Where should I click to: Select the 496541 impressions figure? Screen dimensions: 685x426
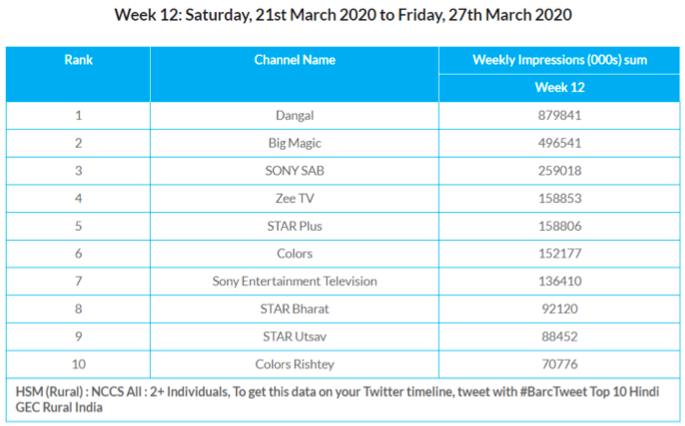(x=559, y=144)
